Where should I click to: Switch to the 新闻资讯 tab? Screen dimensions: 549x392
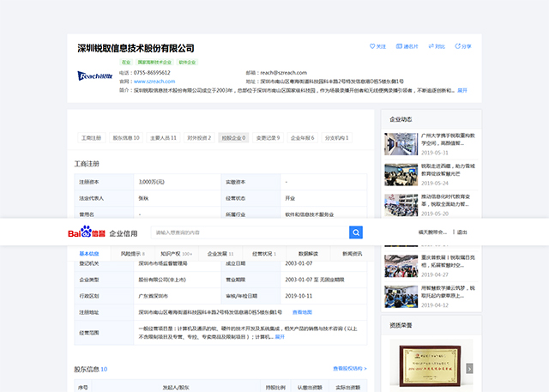click(353, 254)
